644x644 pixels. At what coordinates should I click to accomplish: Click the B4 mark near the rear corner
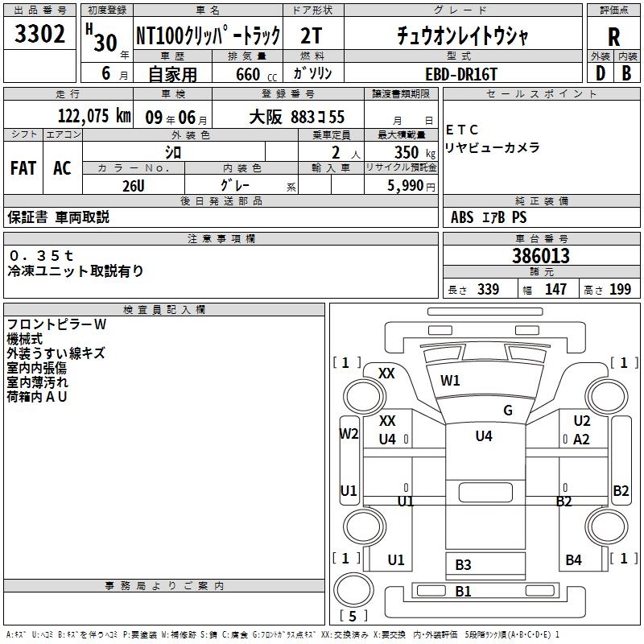(573, 559)
